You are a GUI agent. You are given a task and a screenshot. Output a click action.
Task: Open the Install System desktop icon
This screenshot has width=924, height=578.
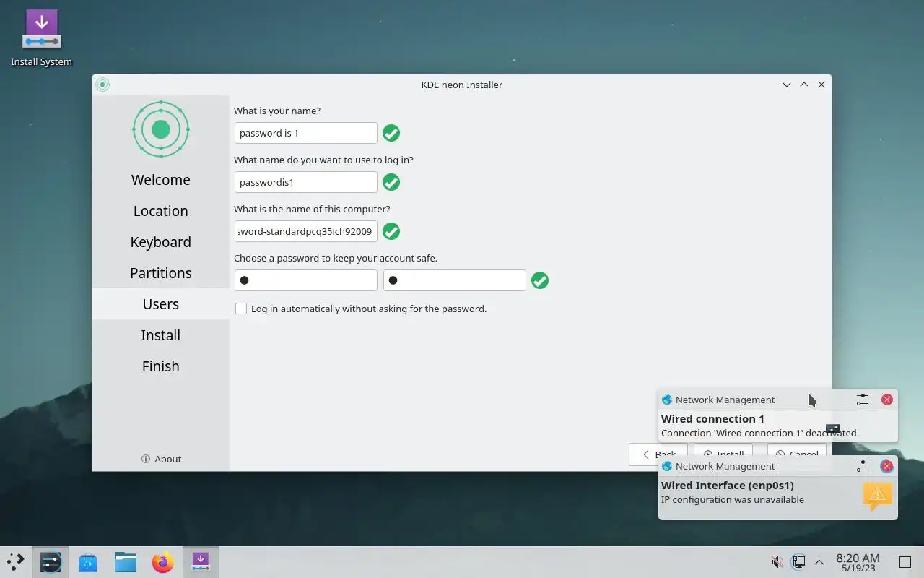41,38
